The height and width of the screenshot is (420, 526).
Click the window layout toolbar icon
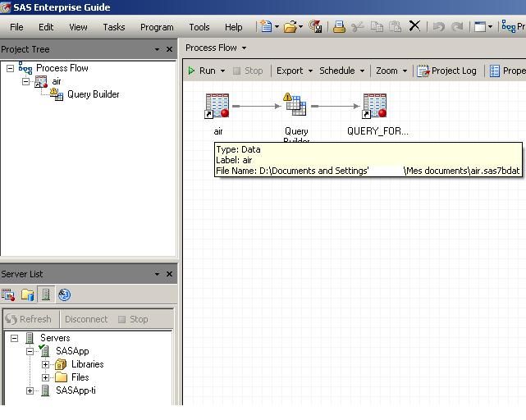[x=480, y=26]
